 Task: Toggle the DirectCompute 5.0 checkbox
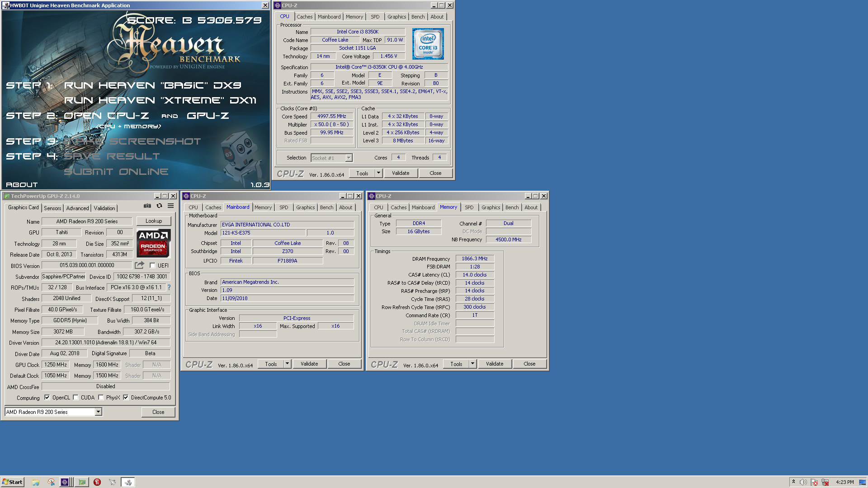coord(126,398)
